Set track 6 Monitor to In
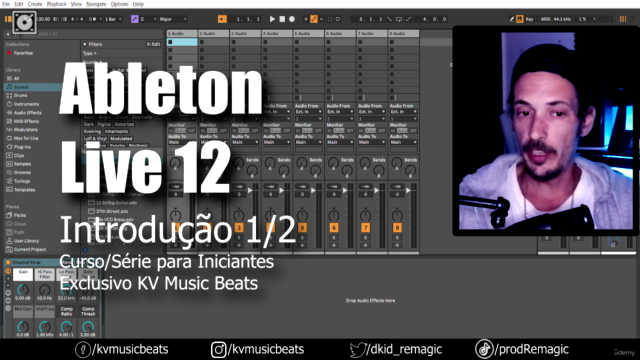 click(329, 131)
